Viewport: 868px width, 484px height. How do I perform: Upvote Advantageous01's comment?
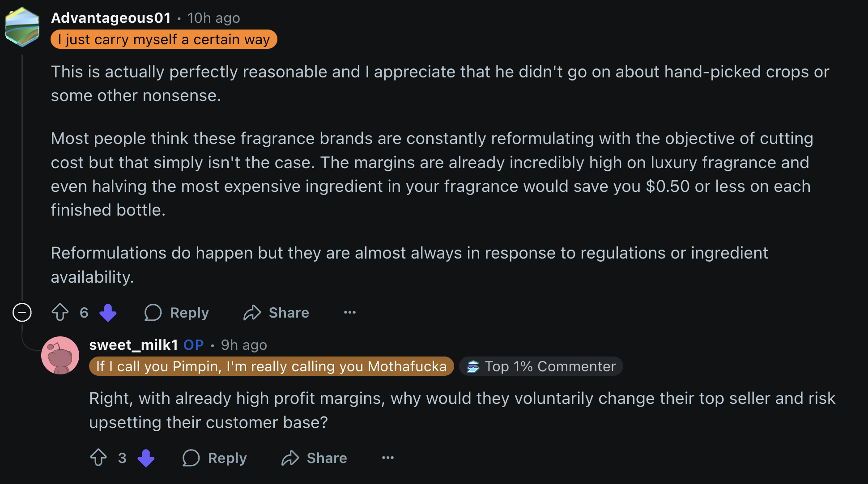(60, 312)
